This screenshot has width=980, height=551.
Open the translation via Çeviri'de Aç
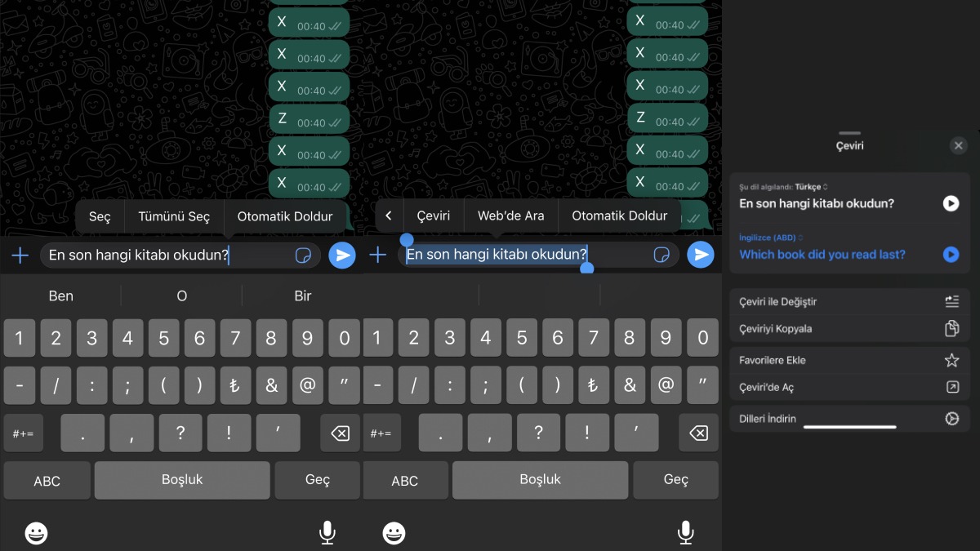pos(849,388)
